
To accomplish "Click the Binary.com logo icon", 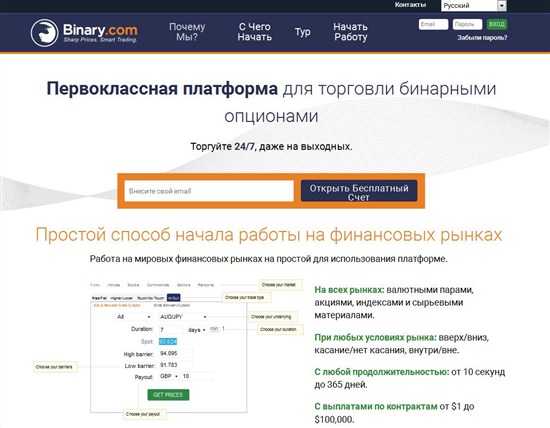I will [x=44, y=33].
